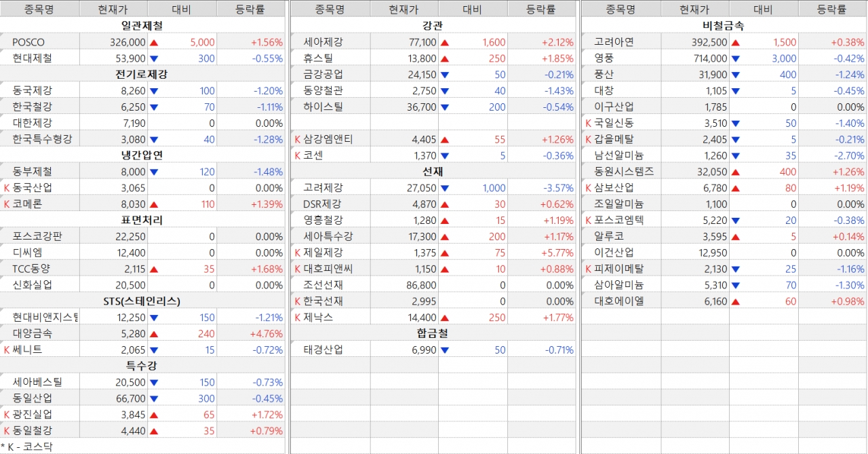This screenshot has height=454, width=868.
Task: Click the 일관제철 group heading
Action: coord(142,26)
